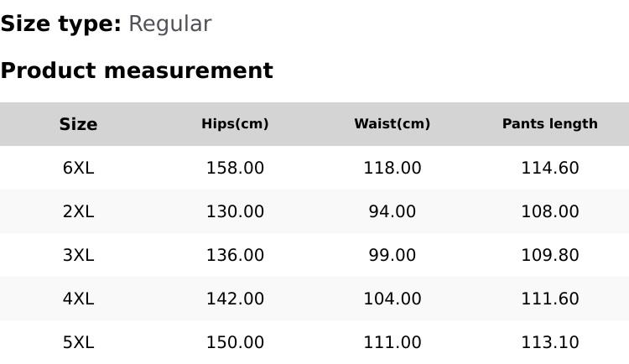This screenshot has height=364, width=629.
Task: Select the 4XL size row label
Action: pyautogui.click(x=78, y=299)
